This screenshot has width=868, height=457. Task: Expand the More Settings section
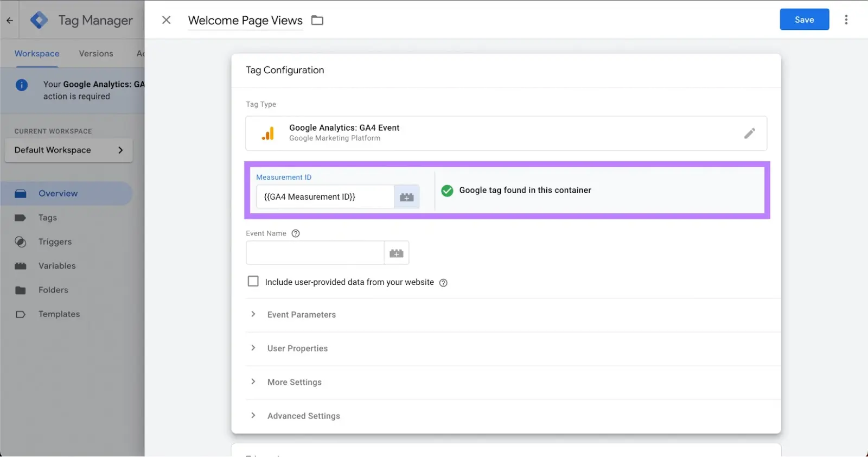[294, 383]
